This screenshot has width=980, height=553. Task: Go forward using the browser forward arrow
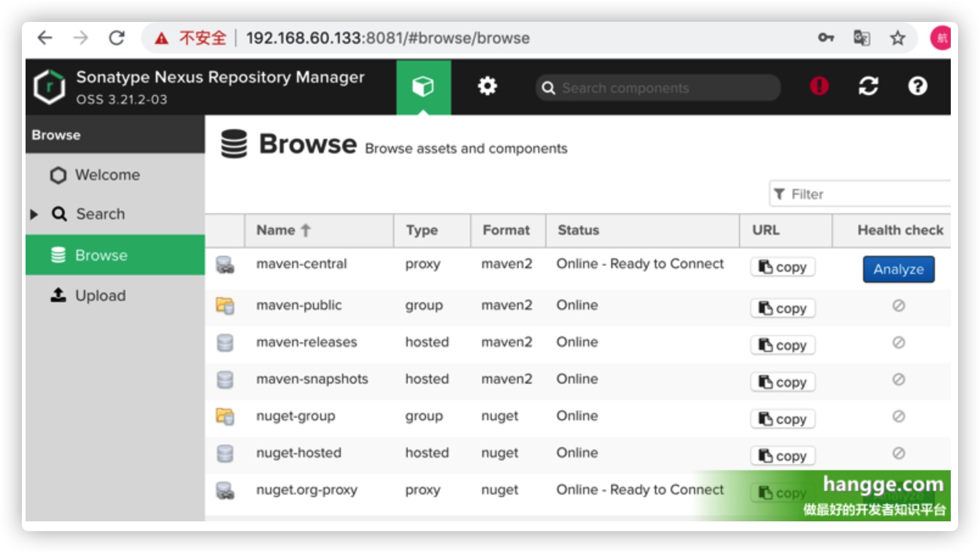coord(80,38)
